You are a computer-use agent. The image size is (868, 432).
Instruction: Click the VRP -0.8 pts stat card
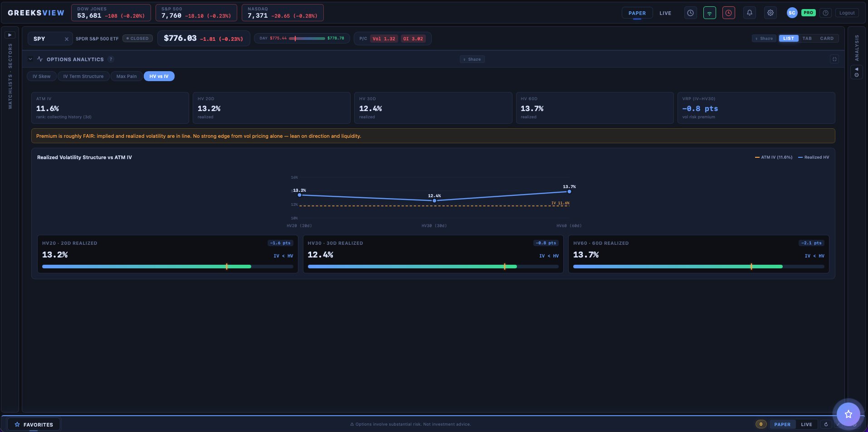coord(756,108)
